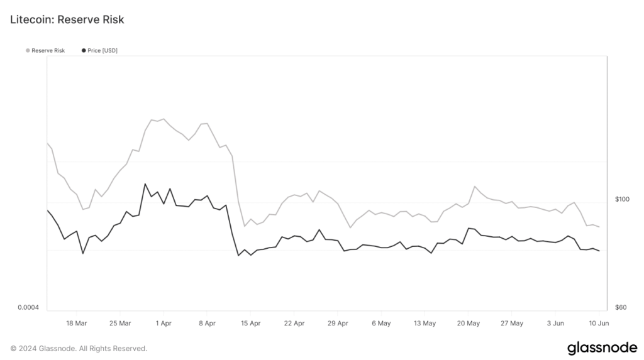Click the black Price legend dot
The width and height of the screenshot is (644, 360).
[x=84, y=50]
